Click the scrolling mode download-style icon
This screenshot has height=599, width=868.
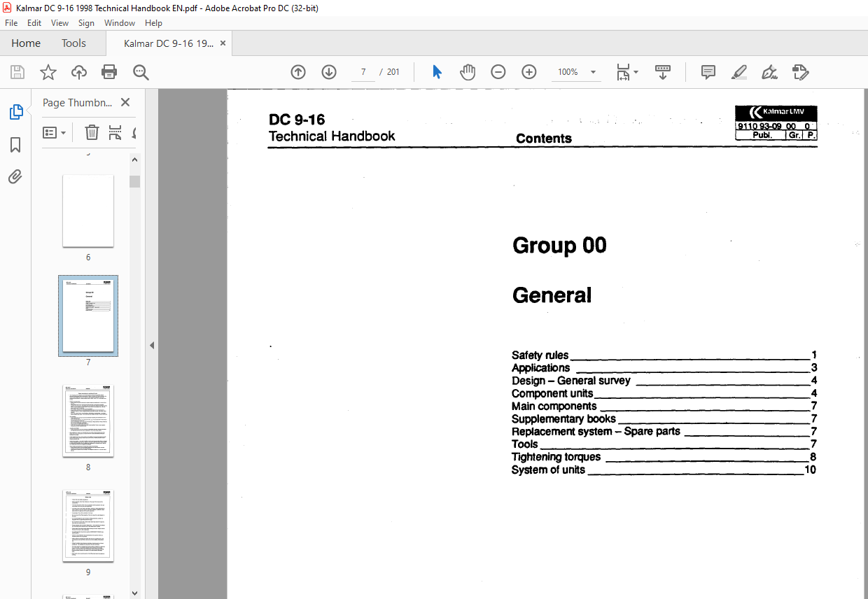pyautogui.click(x=663, y=72)
